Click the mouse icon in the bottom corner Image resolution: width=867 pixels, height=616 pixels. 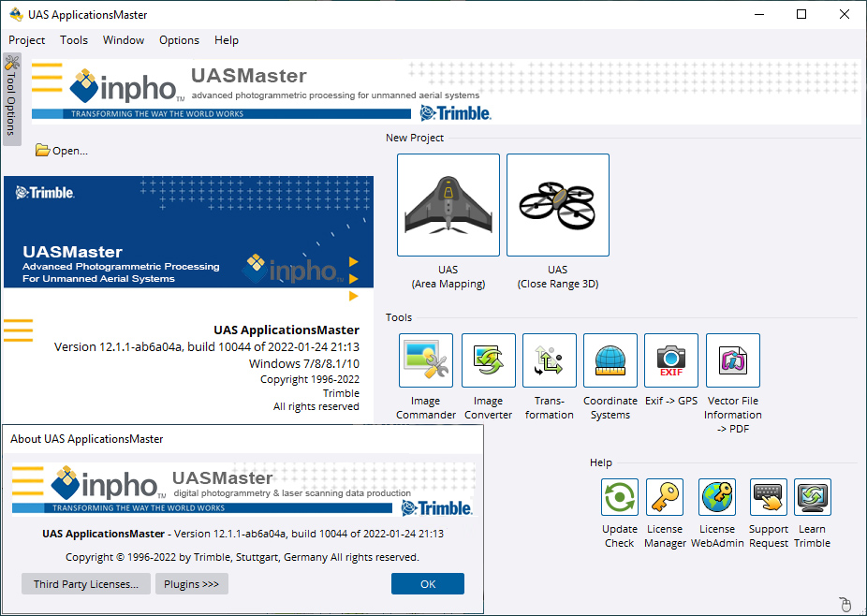click(x=845, y=605)
